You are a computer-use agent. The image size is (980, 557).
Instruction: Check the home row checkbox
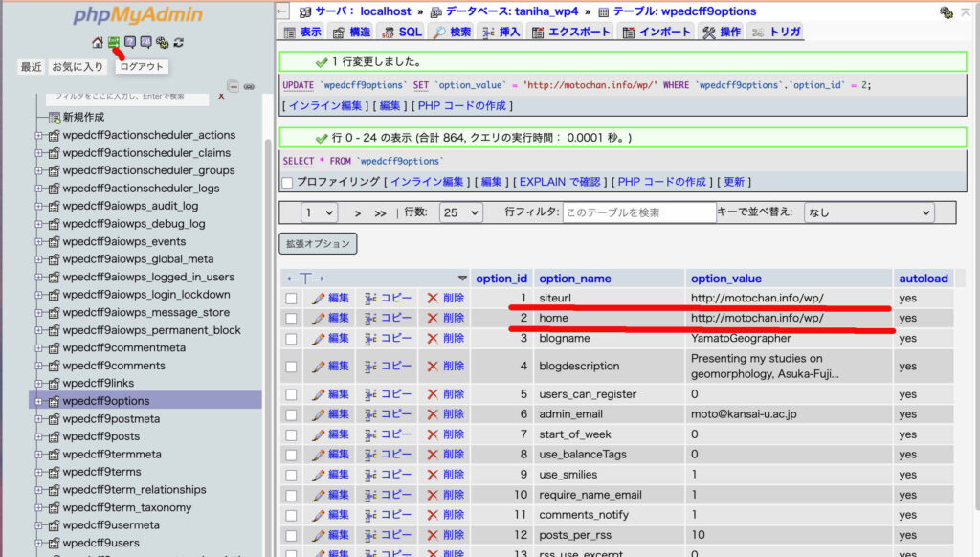291,318
